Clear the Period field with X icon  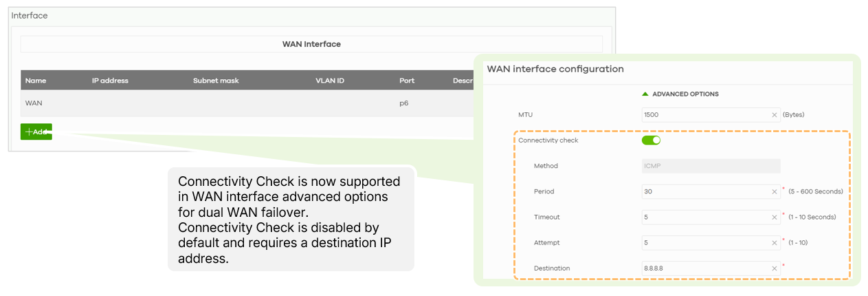(775, 191)
